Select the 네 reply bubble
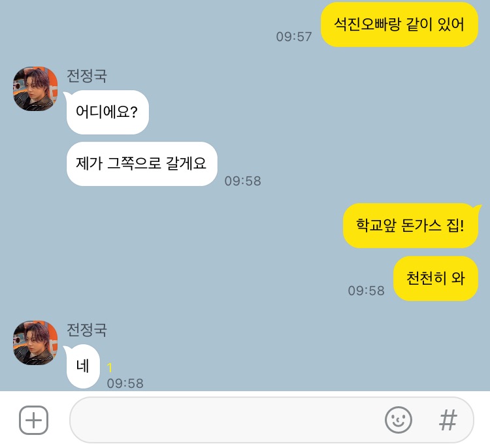 (83, 366)
